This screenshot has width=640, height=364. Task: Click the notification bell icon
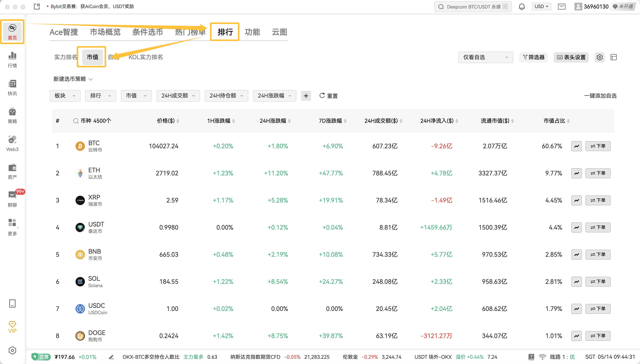tap(522, 7)
